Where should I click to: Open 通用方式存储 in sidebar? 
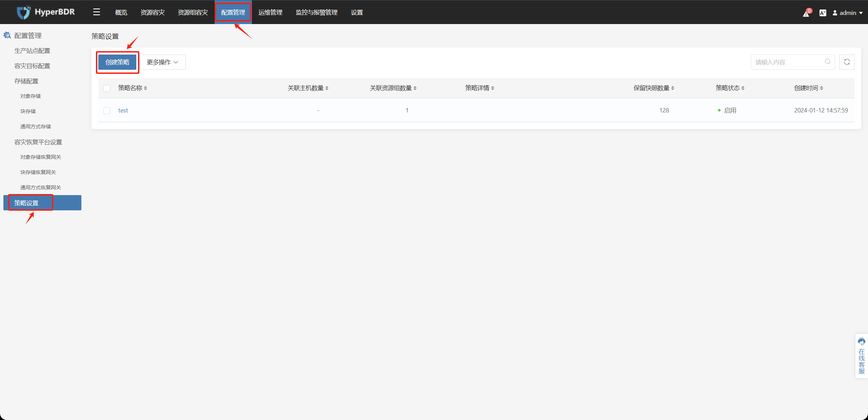[x=36, y=127]
